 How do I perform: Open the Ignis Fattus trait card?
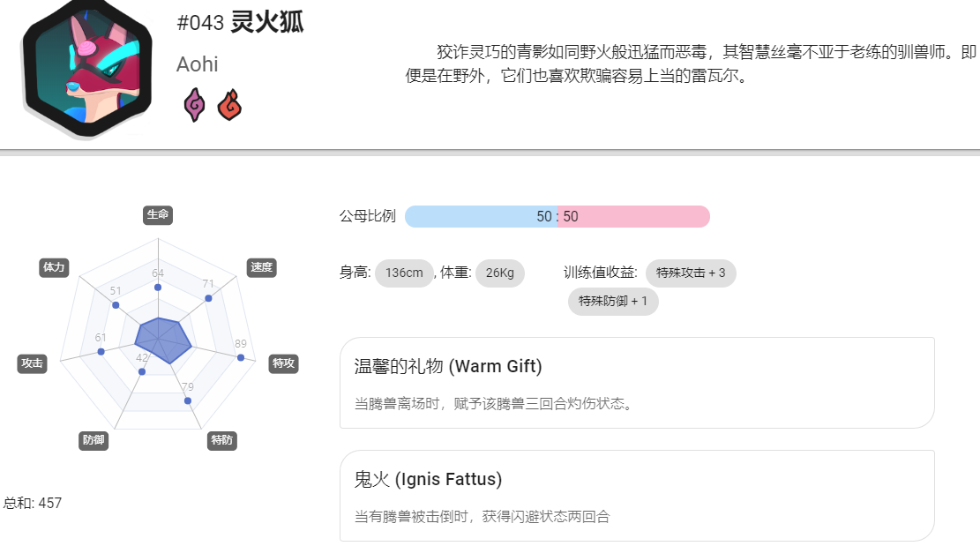(x=637, y=496)
